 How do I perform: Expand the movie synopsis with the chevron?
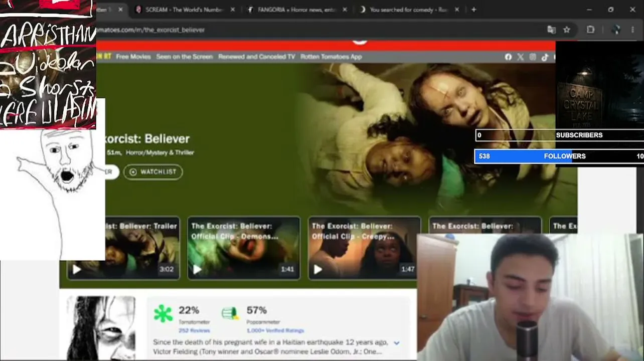[x=397, y=343]
